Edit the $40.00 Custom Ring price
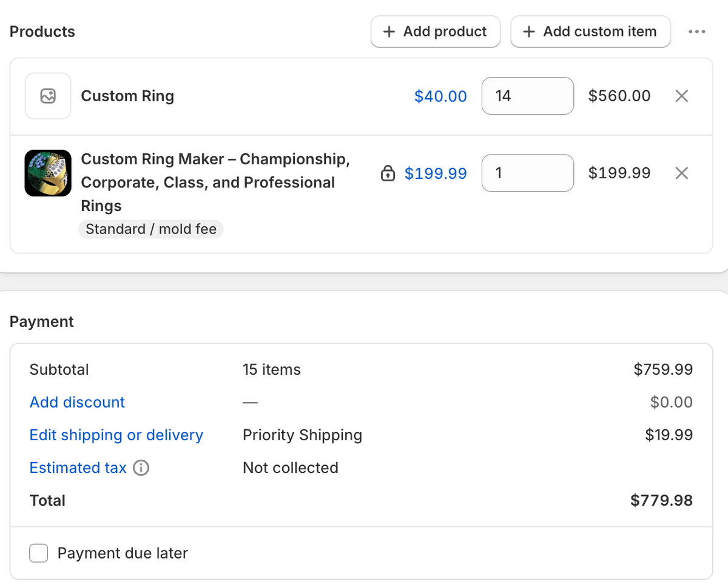This screenshot has height=587, width=728. tap(440, 96)
